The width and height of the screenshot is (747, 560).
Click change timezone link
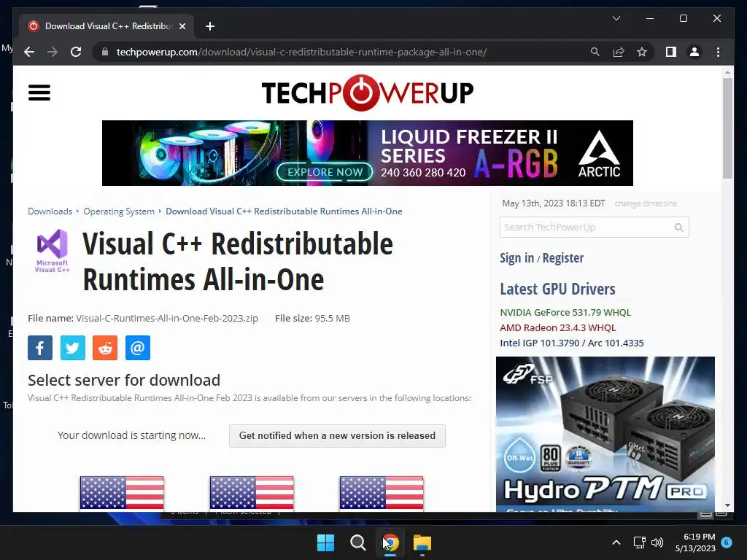click(646, 203)
